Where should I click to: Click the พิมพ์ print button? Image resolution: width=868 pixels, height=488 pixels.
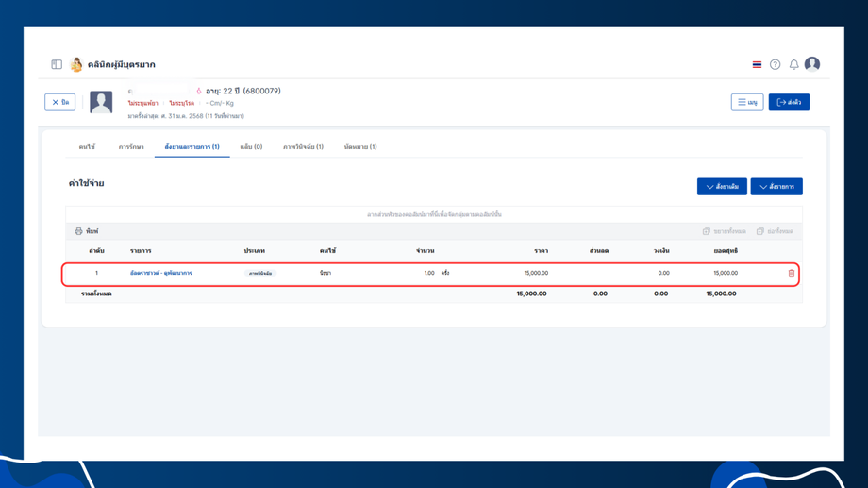[87, 231]
